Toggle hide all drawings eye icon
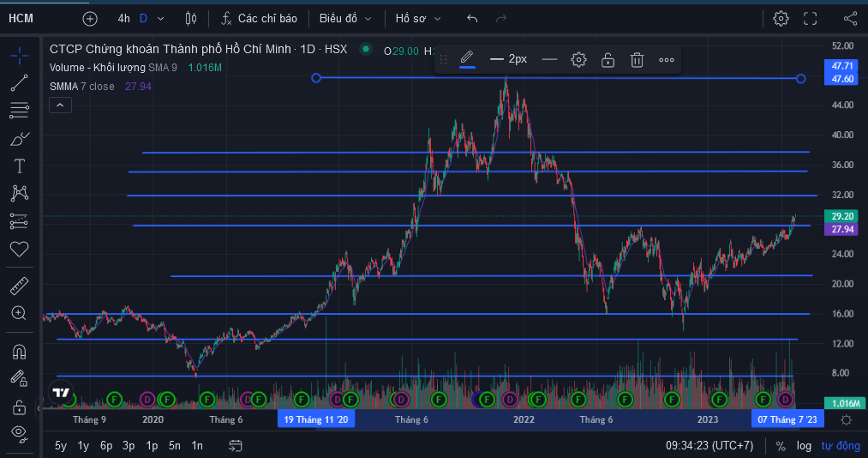 (x=20, y=434)
